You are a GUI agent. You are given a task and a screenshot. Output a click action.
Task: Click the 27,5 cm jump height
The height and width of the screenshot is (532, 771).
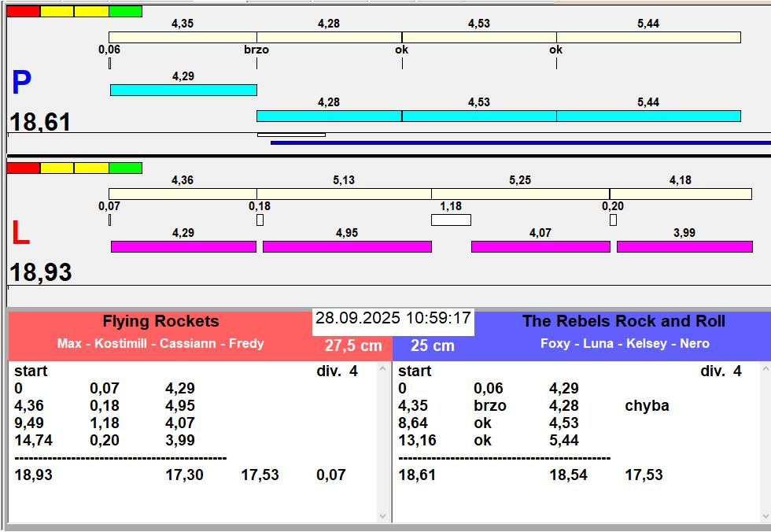pos(353,345)
